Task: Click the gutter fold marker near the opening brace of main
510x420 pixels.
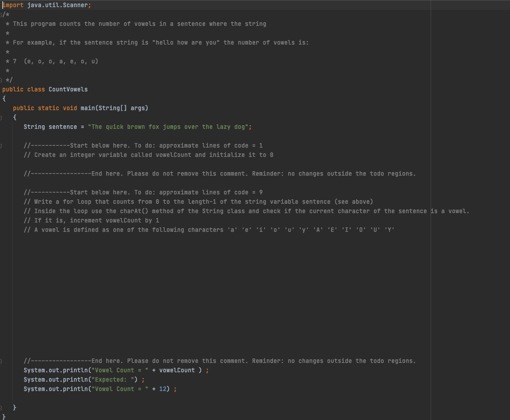Action: (x=2, y=117)
